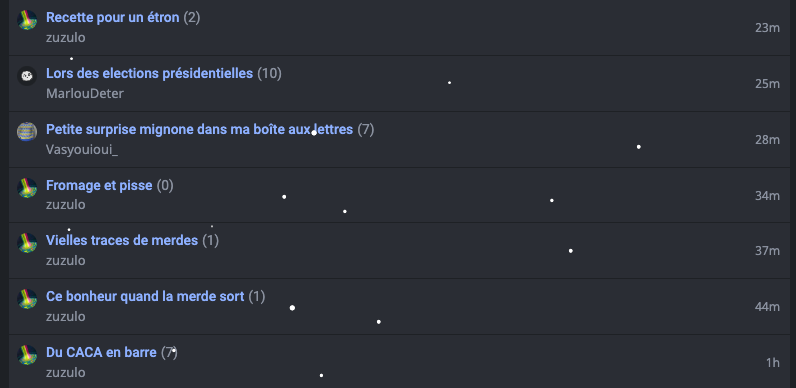Open 'Petite surprise mignone dans ma boîte aux lettres'
This screenshot has width=796, height=388.
[x=200, y=130]
